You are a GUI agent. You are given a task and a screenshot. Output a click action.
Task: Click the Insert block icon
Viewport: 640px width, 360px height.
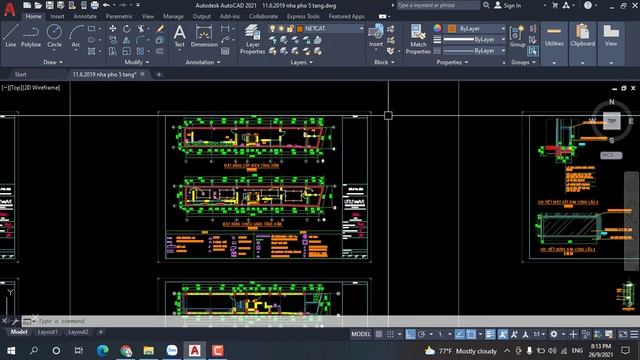(376, 35)
